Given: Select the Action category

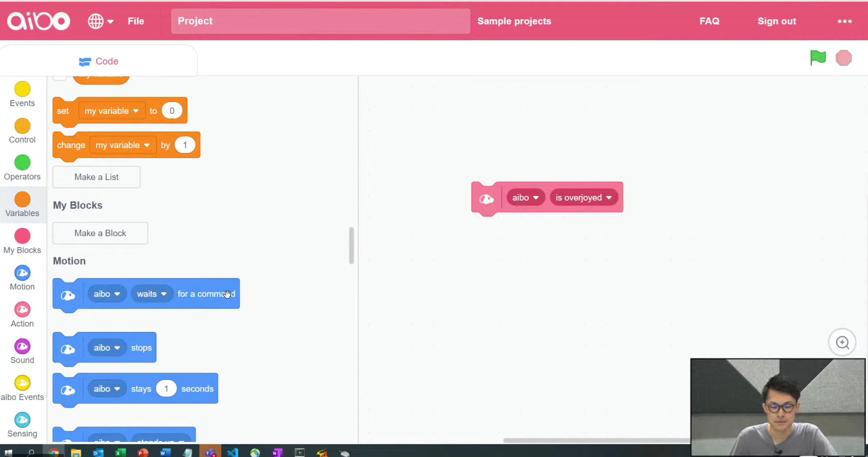Looking at the screenshot, I should 22,315.
